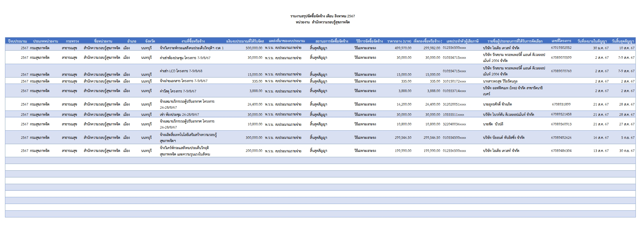The width and height of the screenshot is (644, 244).
Task: Select the reference price cell '499,970.00'
Action: (403, 48)
